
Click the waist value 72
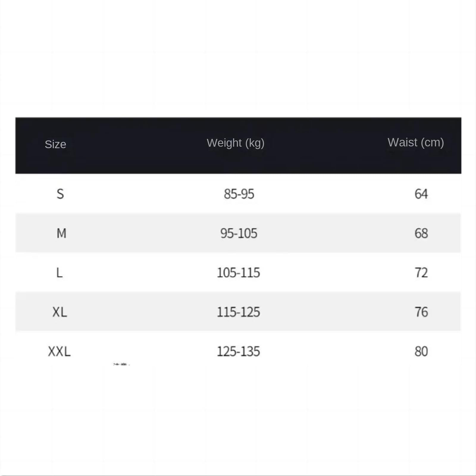point(421,273)
